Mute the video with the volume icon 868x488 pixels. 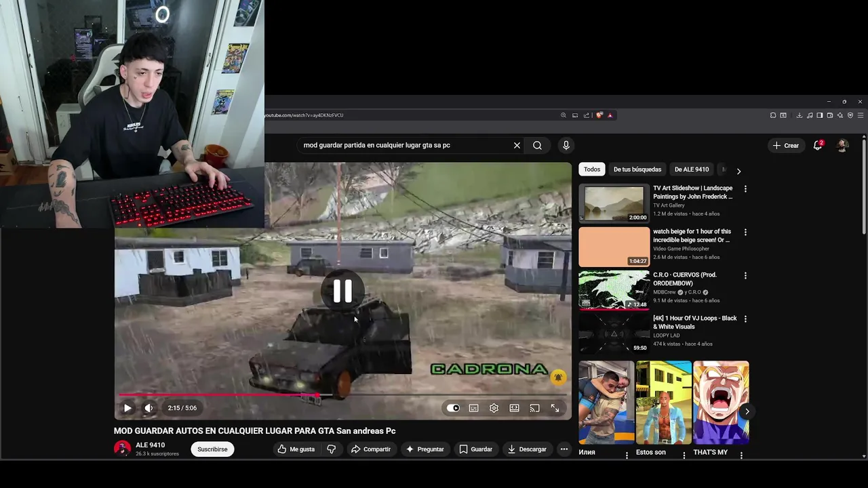[149, 408]
